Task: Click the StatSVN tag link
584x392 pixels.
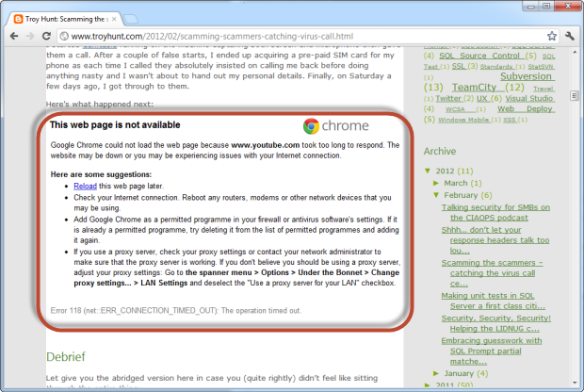Action: [542, 67]
